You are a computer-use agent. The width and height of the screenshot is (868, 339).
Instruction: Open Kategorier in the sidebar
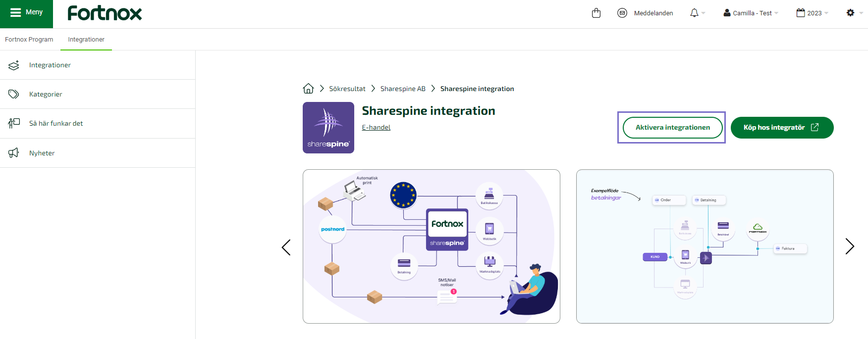[x=98, y=94]
